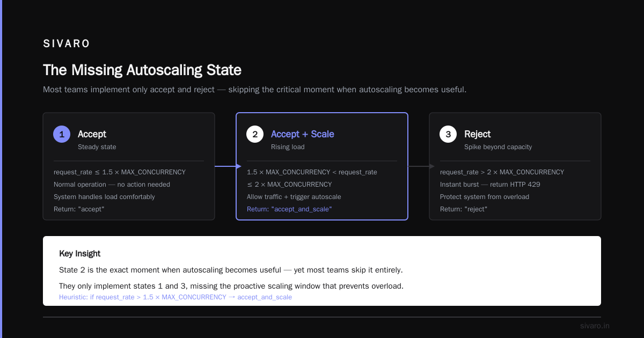Click the Return: "reject" line
The width and height of the screenshot is (644, 338).
(x=464, y=209)
